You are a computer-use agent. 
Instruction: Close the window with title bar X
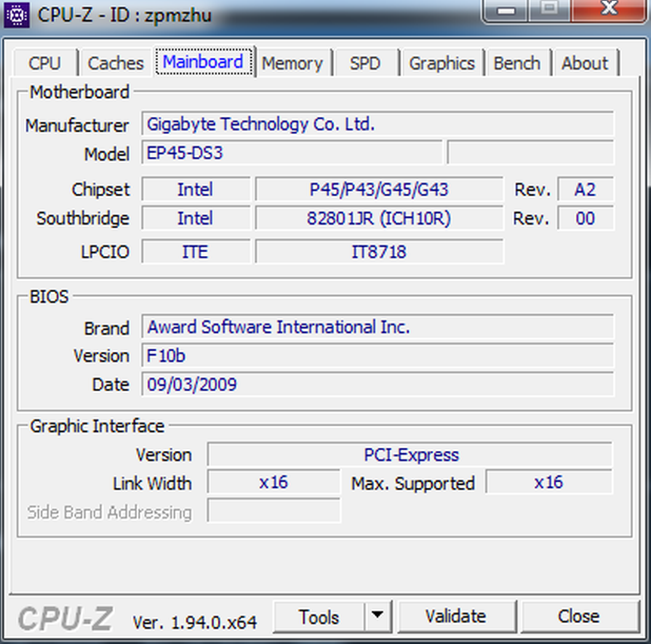coord(610,10)
